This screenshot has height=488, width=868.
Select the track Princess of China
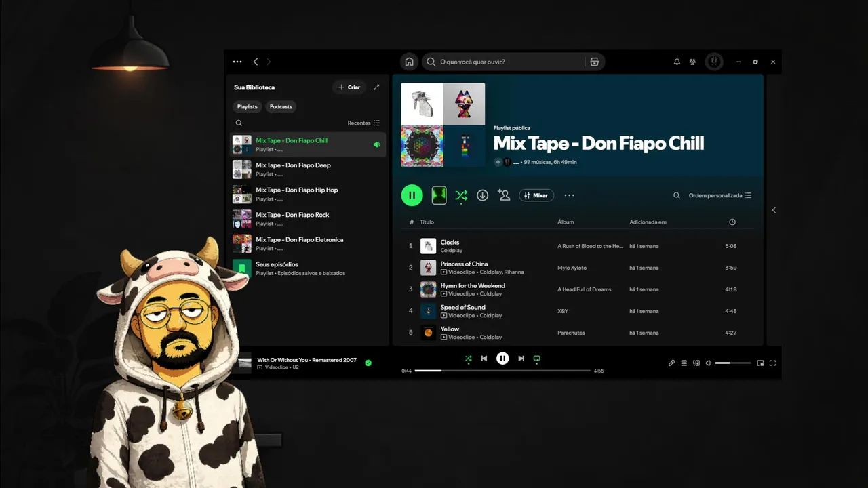click(464, 264)
